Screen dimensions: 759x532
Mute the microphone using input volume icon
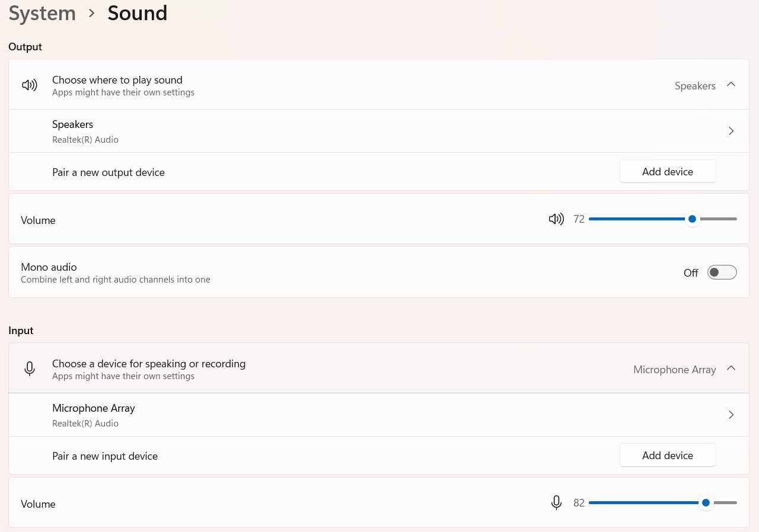(556, 503)
